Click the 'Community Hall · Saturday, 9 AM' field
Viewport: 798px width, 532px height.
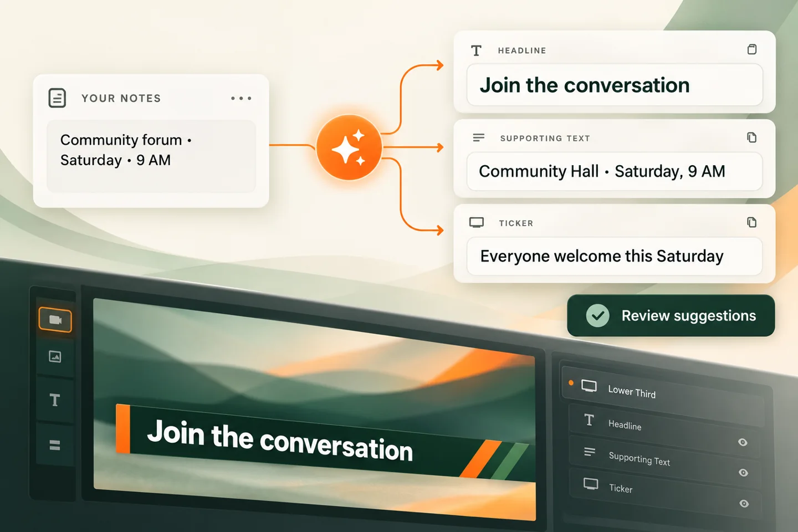pyautogui.click(x=615, y=171)
